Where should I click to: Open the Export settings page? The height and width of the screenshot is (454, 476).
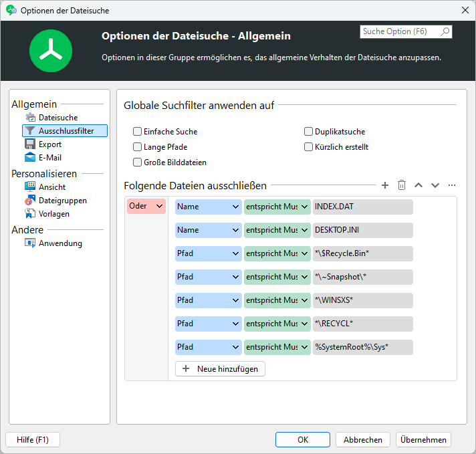pyautogui.click(x=49, y=144)
